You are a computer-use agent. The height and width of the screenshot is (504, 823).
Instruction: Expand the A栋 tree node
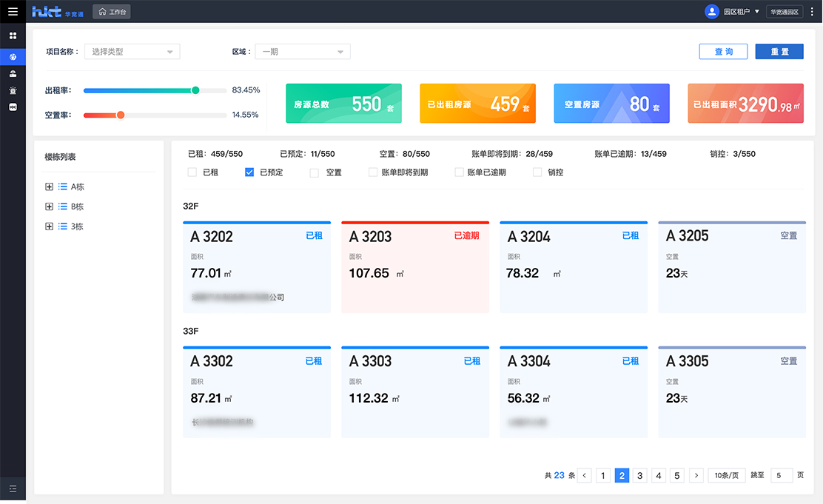coord(50,187)
